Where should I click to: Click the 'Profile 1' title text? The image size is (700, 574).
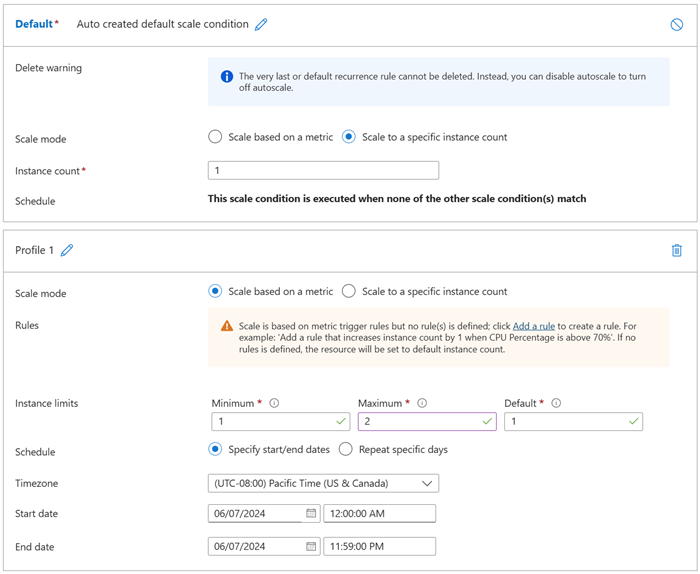pos(34,250)
